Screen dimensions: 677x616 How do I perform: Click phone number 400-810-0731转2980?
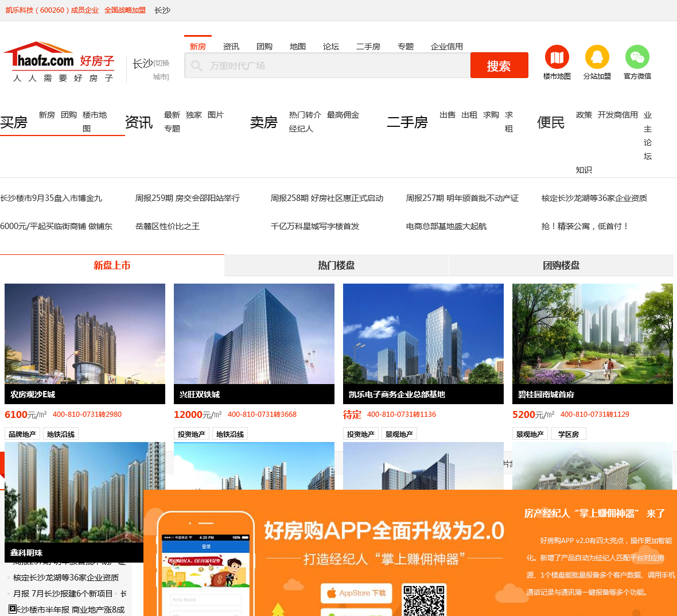(87, 414)
